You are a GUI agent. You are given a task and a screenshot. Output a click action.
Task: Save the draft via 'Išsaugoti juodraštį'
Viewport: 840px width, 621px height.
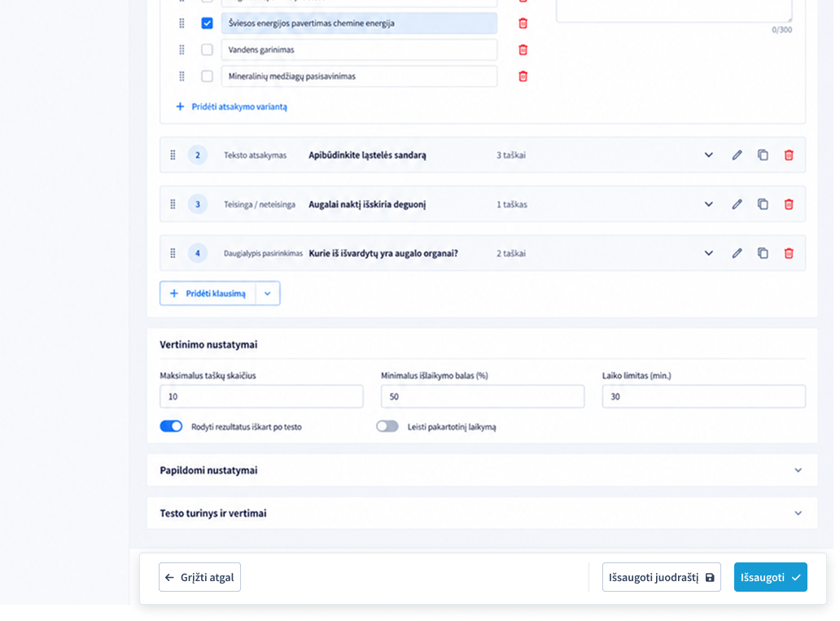[x=662, y=577]
